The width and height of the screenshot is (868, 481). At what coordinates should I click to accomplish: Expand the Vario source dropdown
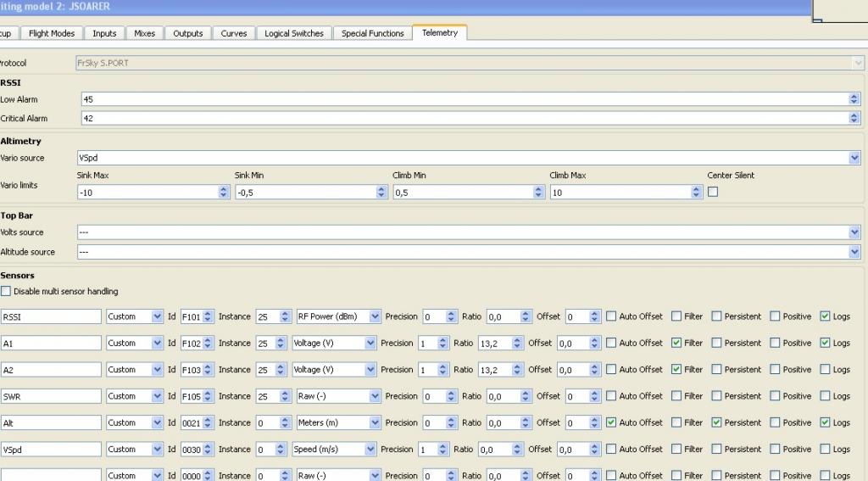click(854, 158)
